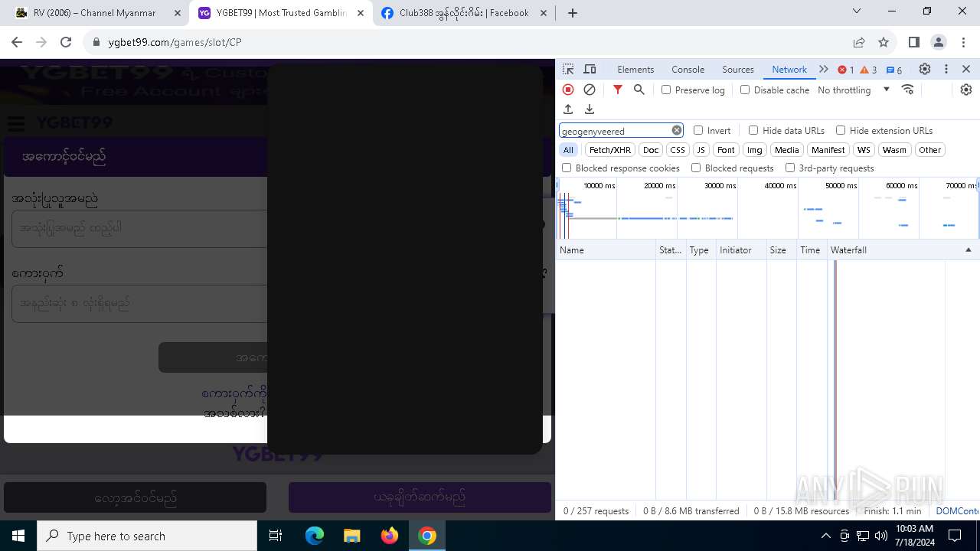This screenshot has height=551, width=980.
Task: Expand more DevTools tabs chevron
Action: tap(824, 69)
